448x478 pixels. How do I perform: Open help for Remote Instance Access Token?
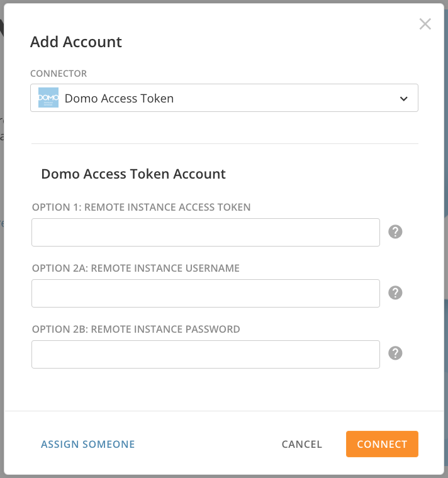tap(395, 232)
